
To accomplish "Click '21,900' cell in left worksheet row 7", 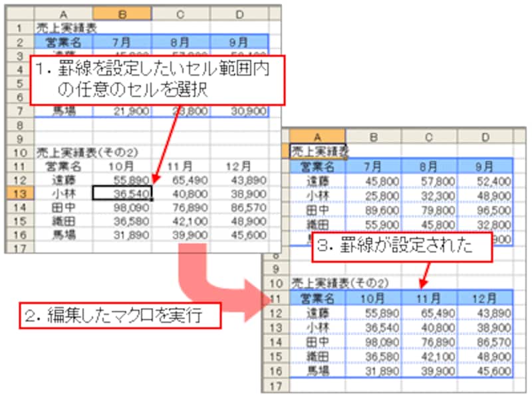I will click(x=122, y=111).
